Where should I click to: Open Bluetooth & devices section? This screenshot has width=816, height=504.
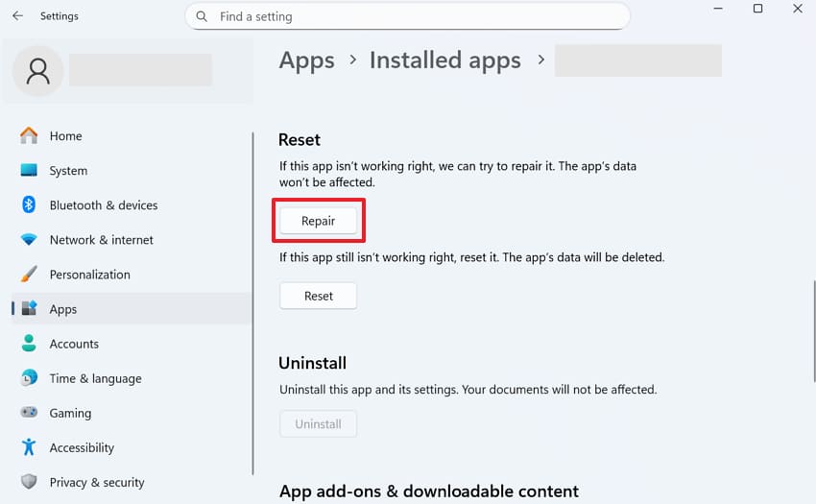132,204
